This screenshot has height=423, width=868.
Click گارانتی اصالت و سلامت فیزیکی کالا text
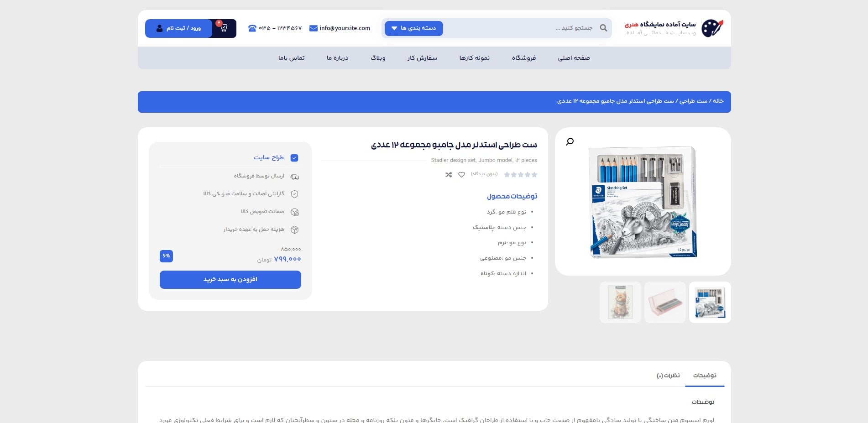coord(244,194)
